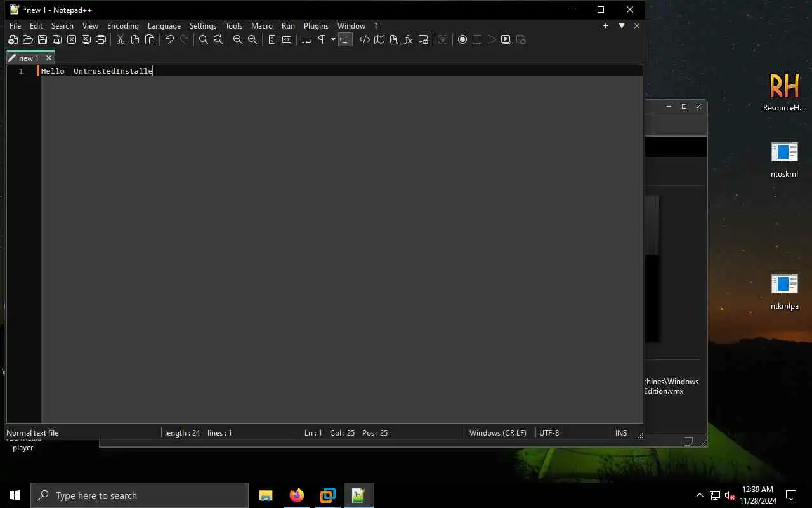The height and width of the screenshot is (508, 812).
Task: Open the Macro menu
Action: click(261, 26)
